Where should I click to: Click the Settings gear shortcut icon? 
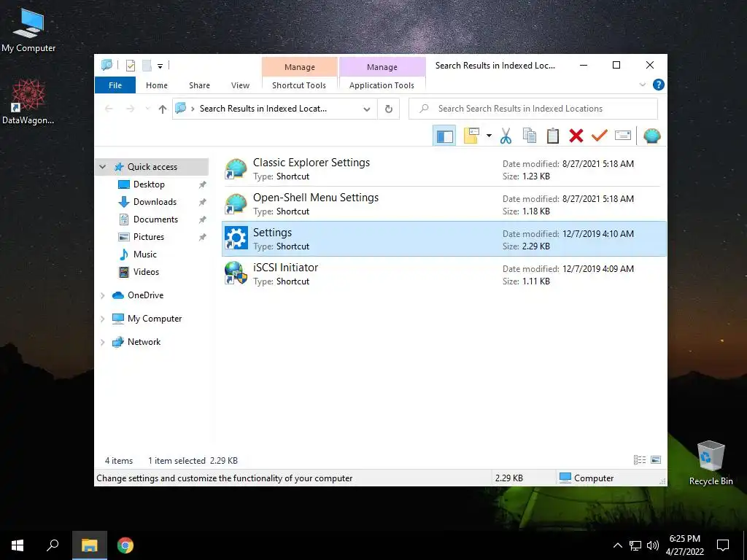coord(236,238)
